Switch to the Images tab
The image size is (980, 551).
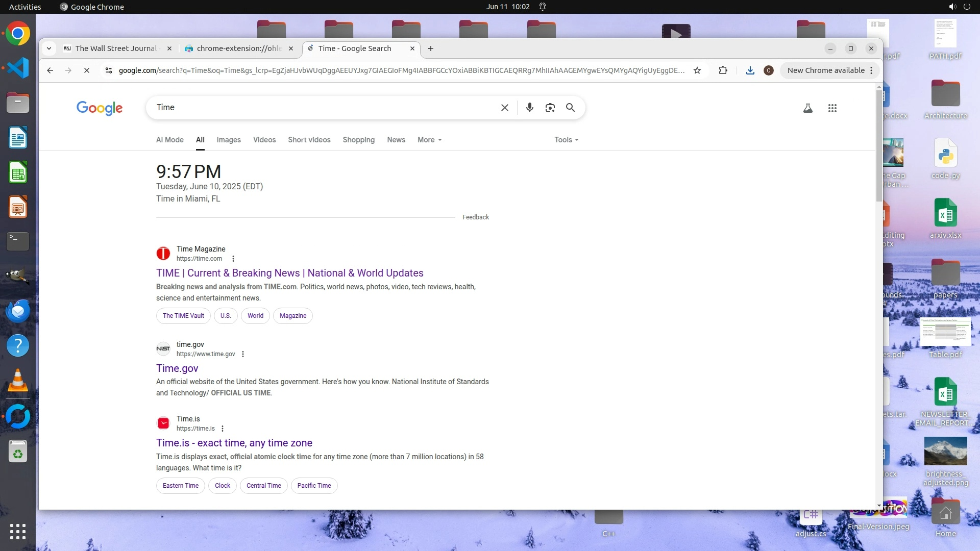click(x=228, y=140)
